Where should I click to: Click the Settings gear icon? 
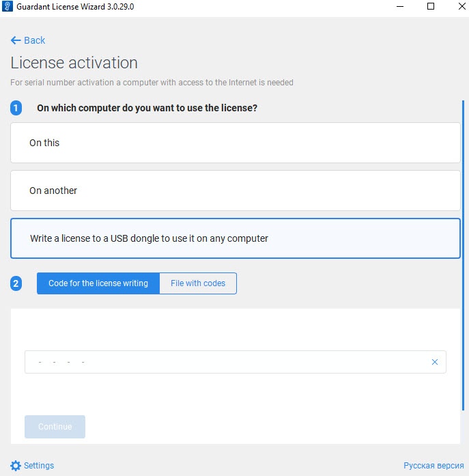(x=16, y=466)
